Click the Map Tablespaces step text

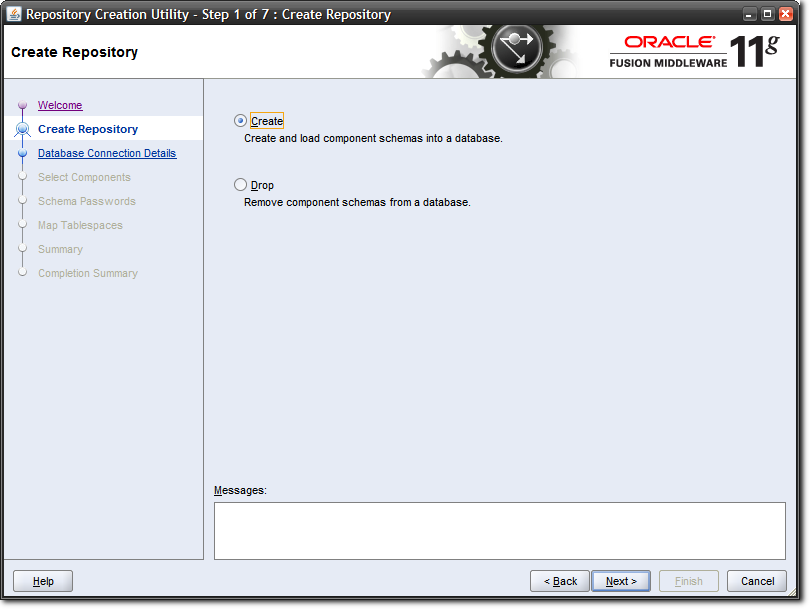[80, 225]
